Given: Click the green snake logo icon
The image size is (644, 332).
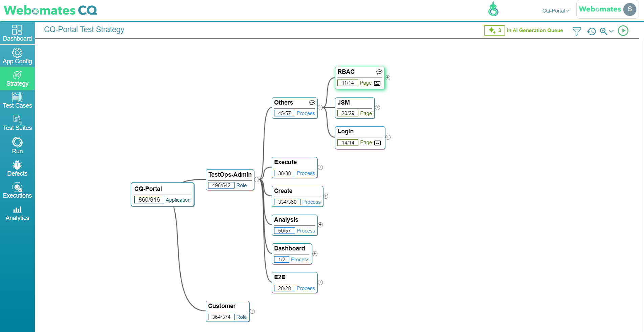Looking at the screenshot, I should click(x=493, y=9).
